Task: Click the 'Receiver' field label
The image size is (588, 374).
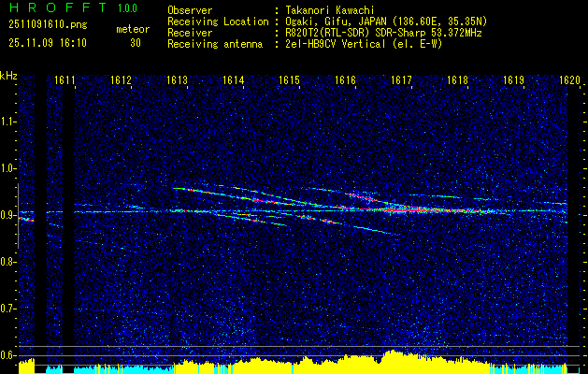Action: click(190, 33)
